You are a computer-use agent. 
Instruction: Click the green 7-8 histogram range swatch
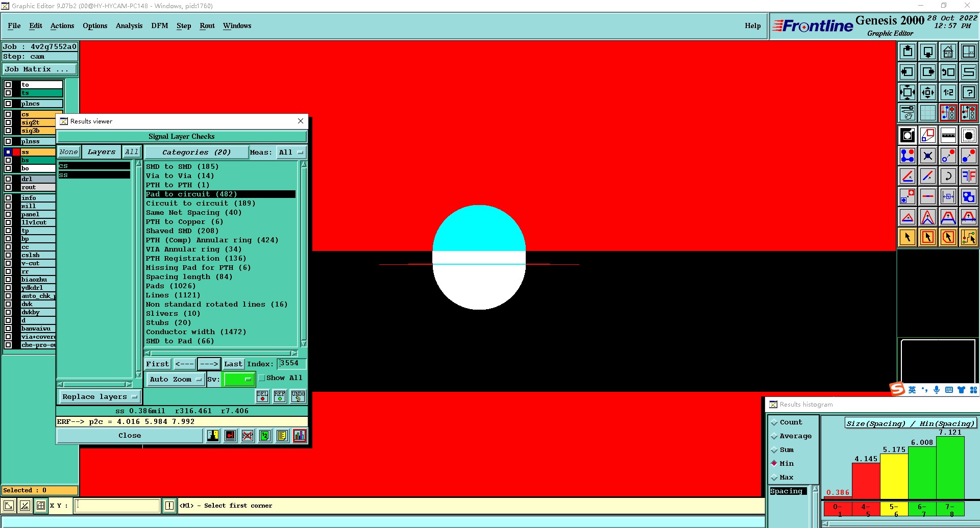(950, 510)
